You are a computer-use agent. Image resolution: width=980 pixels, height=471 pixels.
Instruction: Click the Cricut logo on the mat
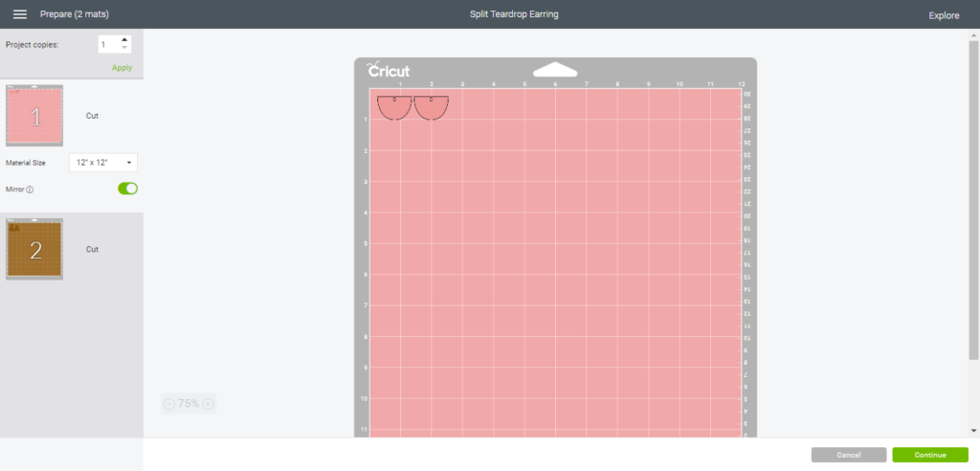389,71
